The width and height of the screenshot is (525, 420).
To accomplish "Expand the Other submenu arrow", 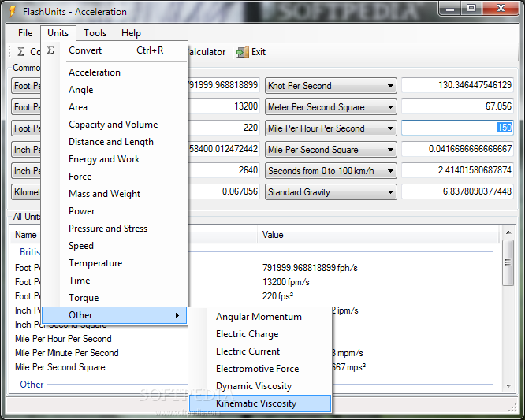I will click(x=177, y=315).
